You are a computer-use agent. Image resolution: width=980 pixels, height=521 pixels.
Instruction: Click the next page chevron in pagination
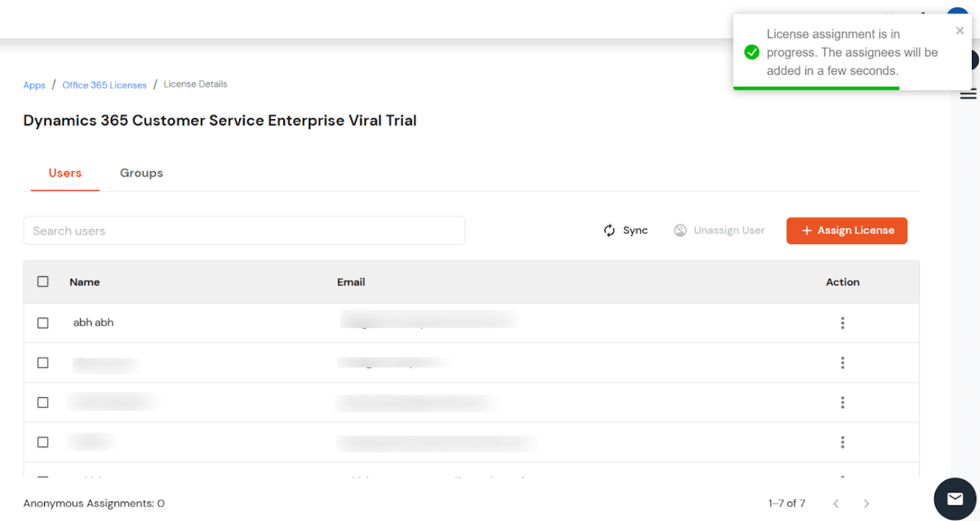click(867, 503)
